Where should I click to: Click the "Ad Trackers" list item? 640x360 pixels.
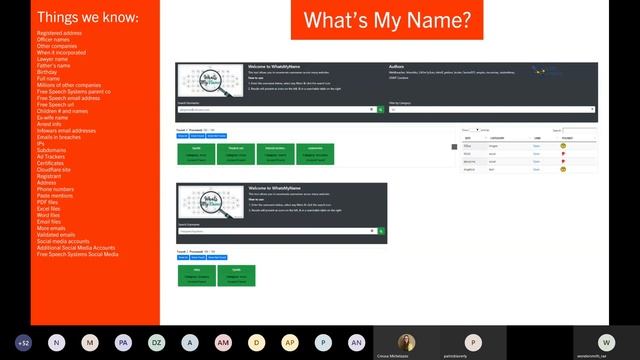(51, 157)
